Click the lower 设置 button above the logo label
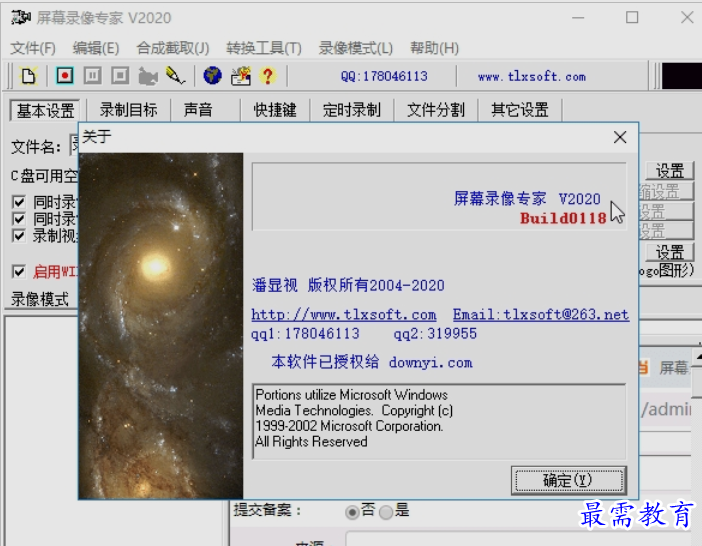This screenshot has width=702, height=546. [670, 252]
